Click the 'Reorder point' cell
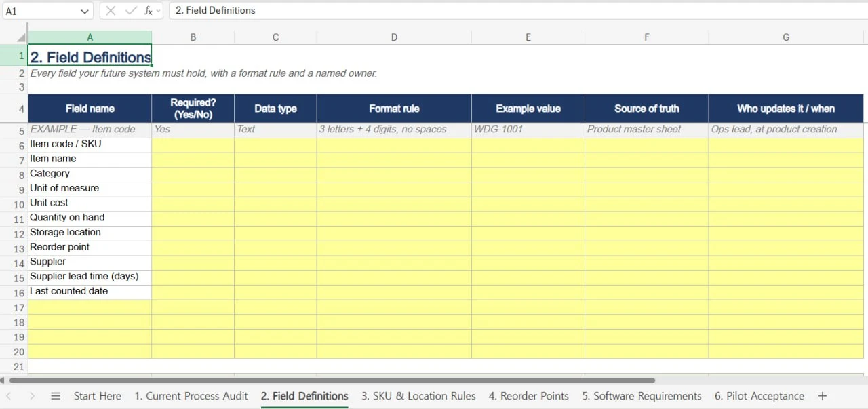This screenshot has width=868, height=409. click(90, 248)
